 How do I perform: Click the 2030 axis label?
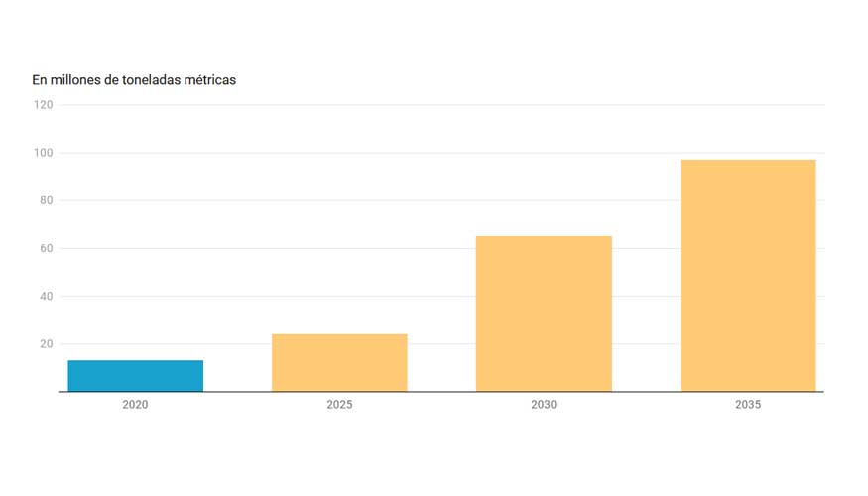tap(544, 405)
